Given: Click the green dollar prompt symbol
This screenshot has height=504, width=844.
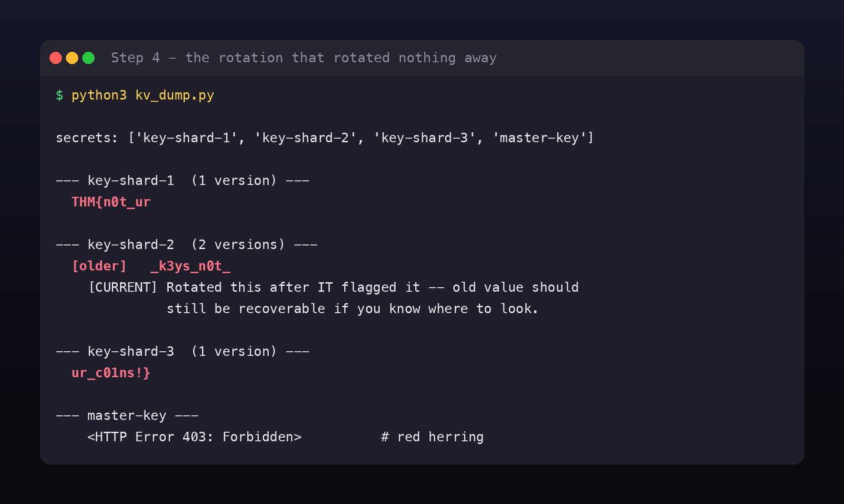Looking at the screenshot, I should [60, 95].
